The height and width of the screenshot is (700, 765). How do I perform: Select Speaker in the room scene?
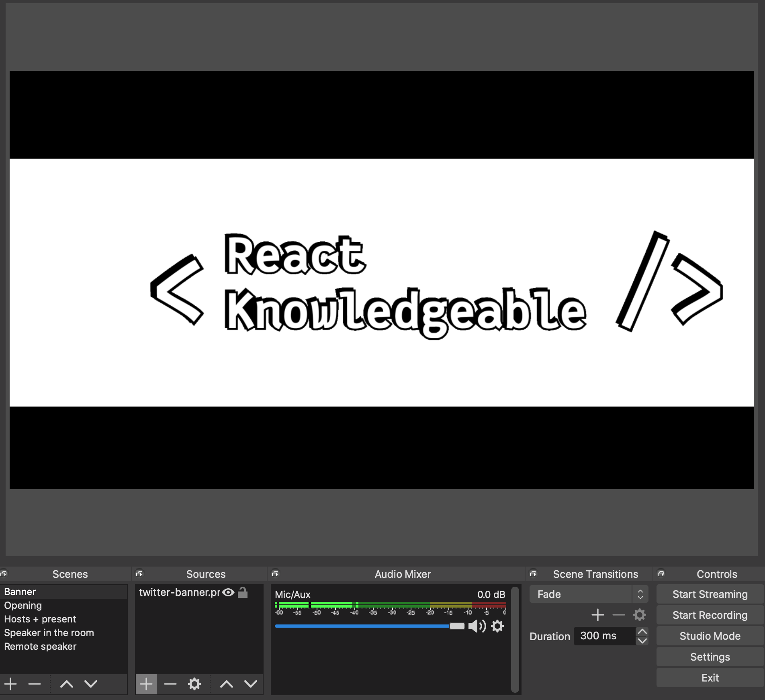tap(63, 632)
